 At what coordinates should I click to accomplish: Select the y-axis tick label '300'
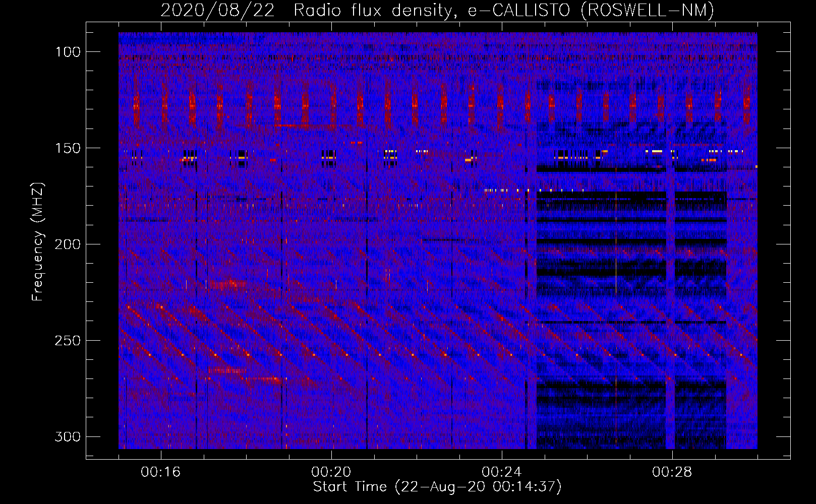[x=68, y=436]
